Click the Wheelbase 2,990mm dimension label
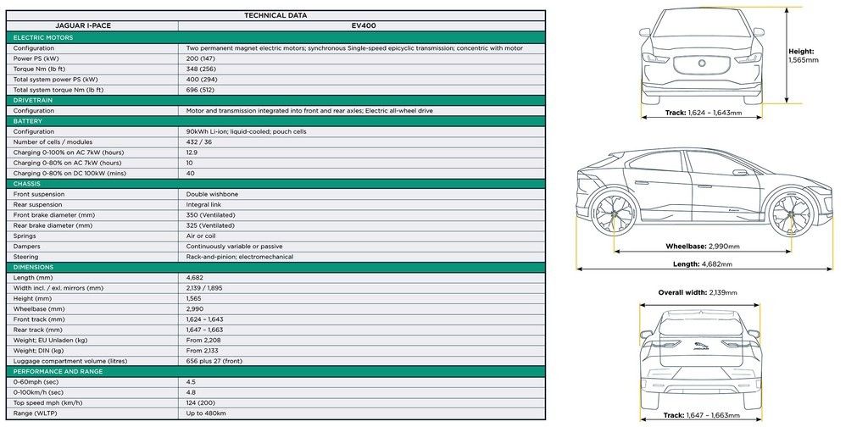Image resolution: width=868 pixels, height=427 pixels. (703, 247)
